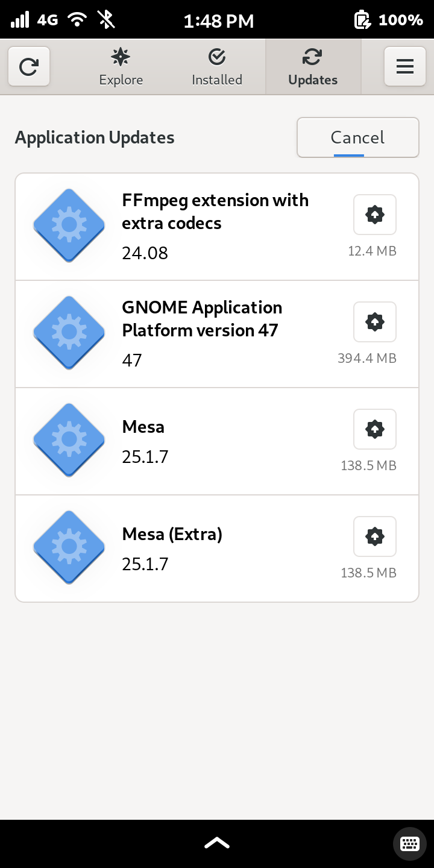Open the on-screen keyboard icon
434x868 pixels.
[410, 843]
